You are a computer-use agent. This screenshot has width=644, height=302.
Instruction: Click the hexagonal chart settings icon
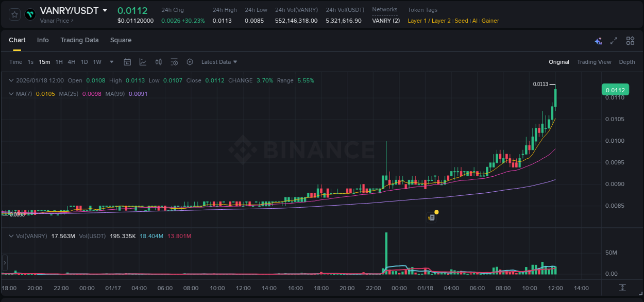(x=190, y=61)
